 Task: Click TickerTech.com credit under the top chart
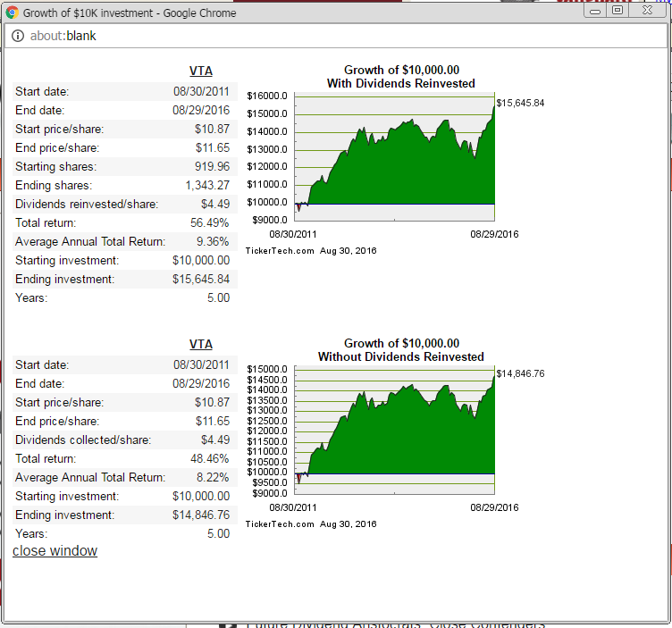coord(280,251)
